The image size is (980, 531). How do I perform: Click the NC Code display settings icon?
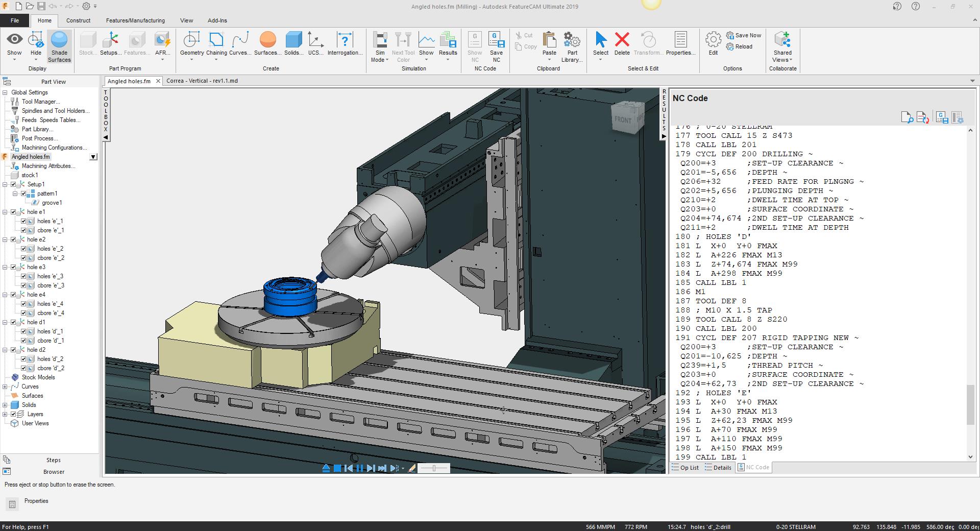(957, 117)
